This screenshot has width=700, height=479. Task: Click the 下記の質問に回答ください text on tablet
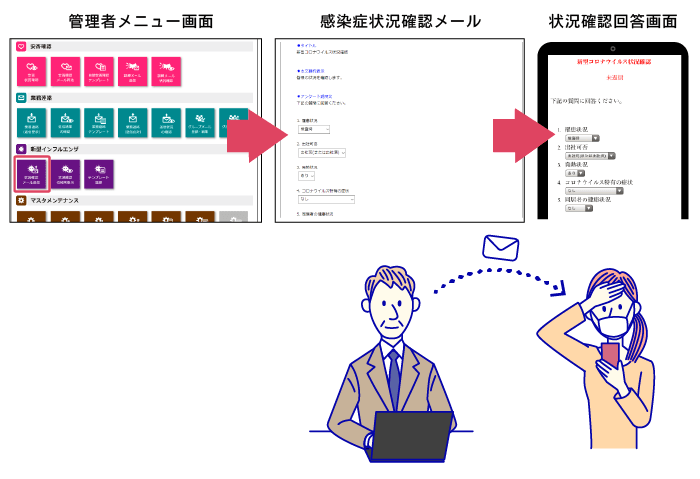pyautogui.click(x=586, y=101)
